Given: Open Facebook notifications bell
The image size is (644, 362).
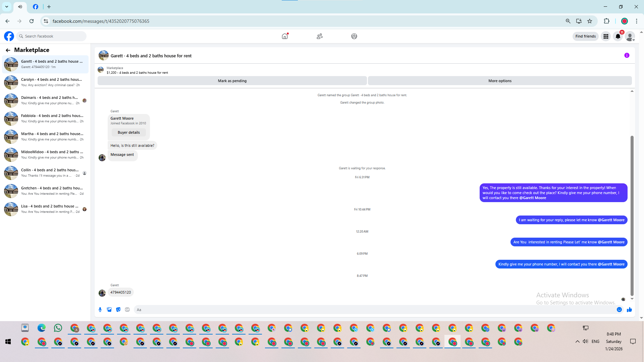Looking at the screenshot, I should point(618,36).
